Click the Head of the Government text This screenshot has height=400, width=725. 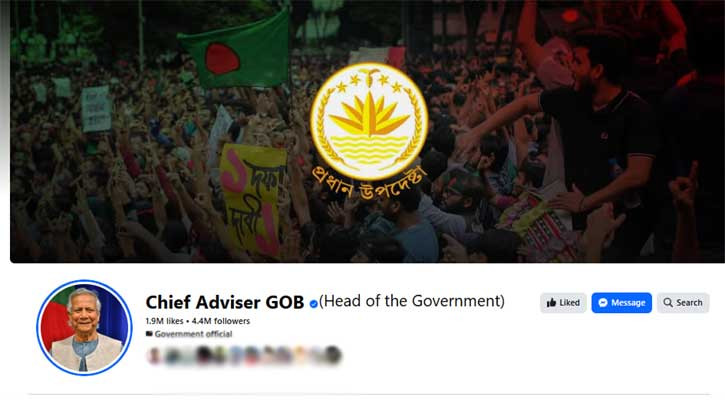[x=412, y=301]
